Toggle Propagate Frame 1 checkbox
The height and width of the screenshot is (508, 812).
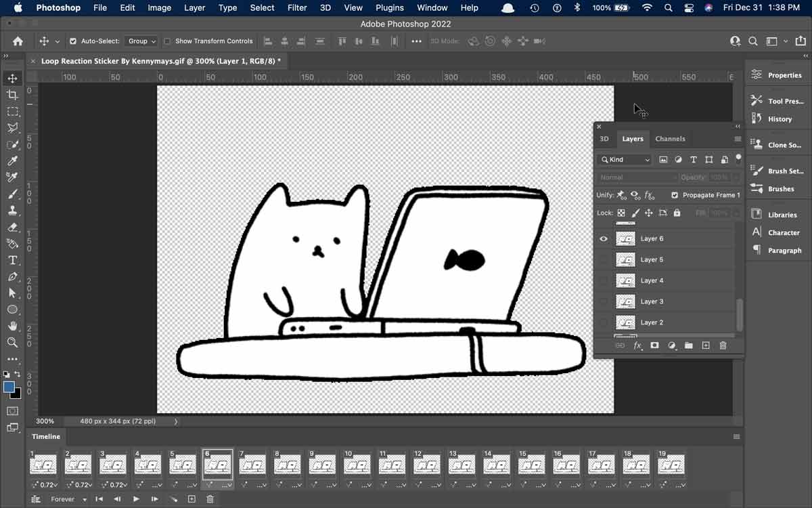pos(675,195)
